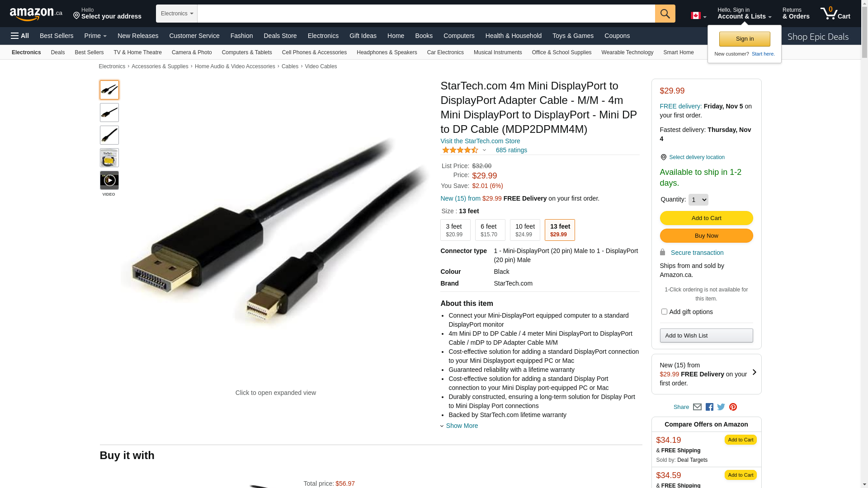Click the search magnifier button
The height and width of the screenshot is (488, 868).
(x=665, y=14)
